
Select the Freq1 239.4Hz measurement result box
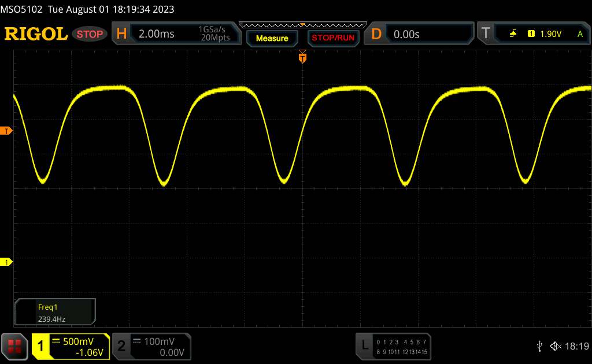(x=55, y=312)
